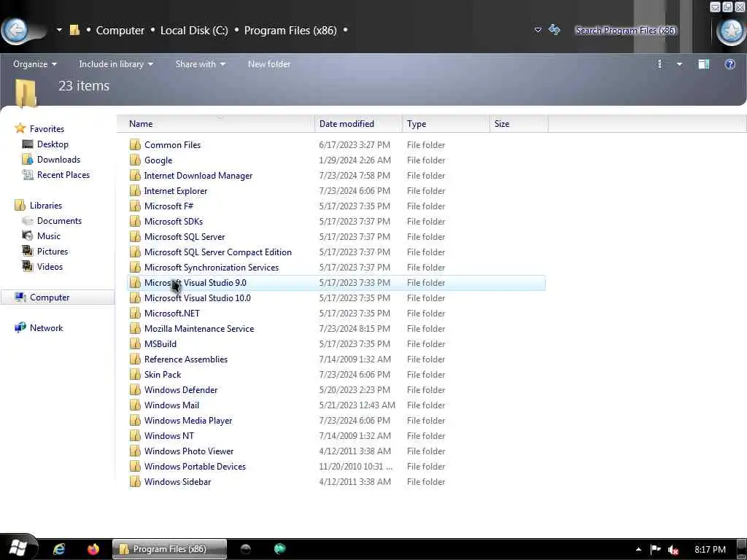Launch Internet Explorer from the taskbar
The image size is (747, 560).
(x=59, y=549)
